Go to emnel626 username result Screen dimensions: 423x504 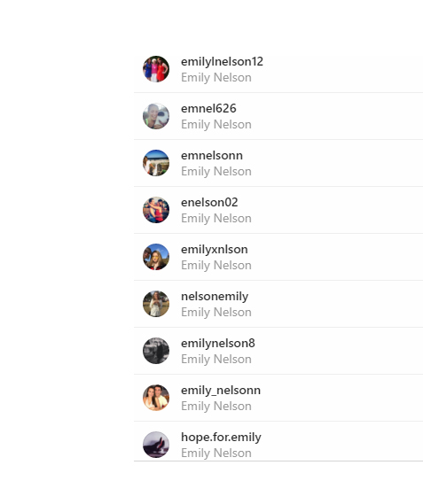click(x=208, y=109)
